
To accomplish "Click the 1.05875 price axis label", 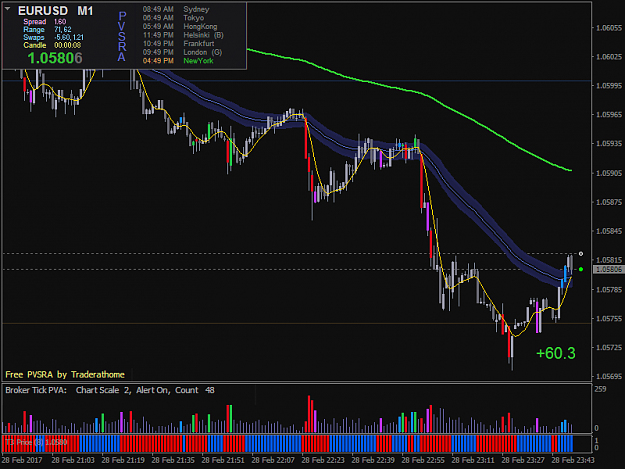I will (x=609, y=202).
